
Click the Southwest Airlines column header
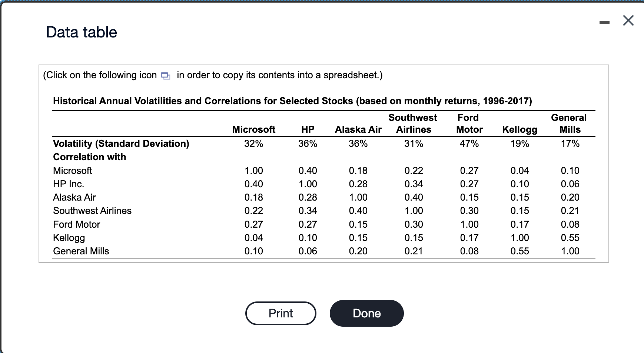coord(413,123)
